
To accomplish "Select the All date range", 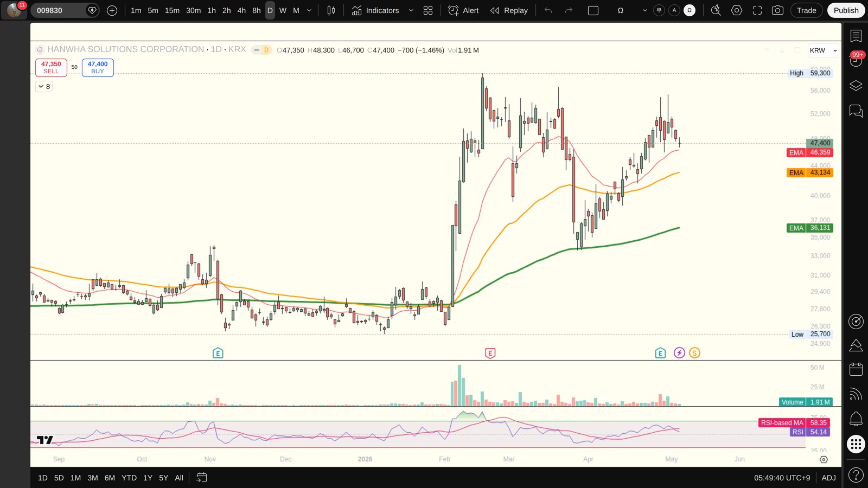I will pyautogui.click(x=179, y=478).
